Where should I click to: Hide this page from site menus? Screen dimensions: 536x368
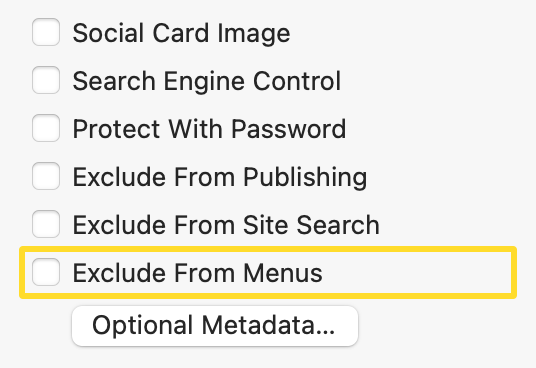coord(46,272)
